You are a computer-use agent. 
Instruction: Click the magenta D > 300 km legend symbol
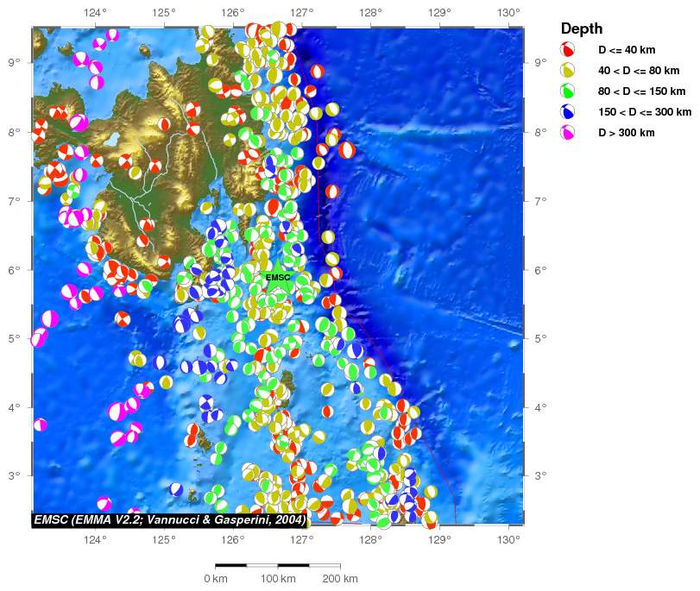click(568, 132)
